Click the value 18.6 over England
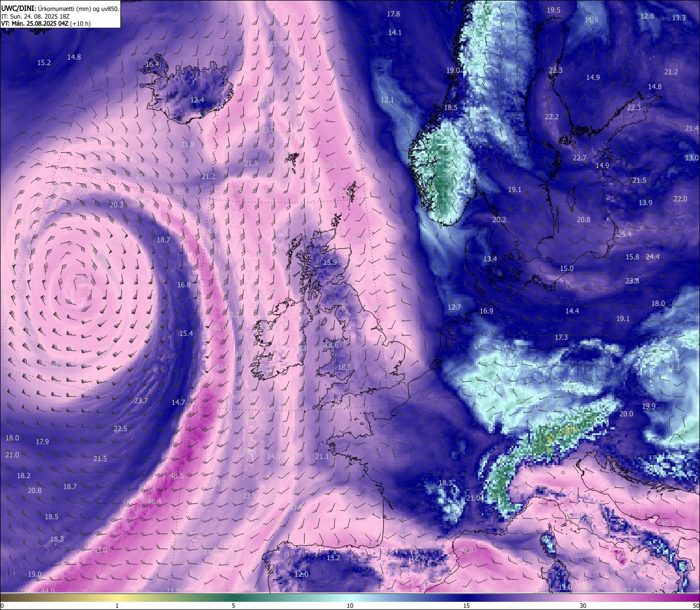700x610 pixels. [x=332, y=345]
